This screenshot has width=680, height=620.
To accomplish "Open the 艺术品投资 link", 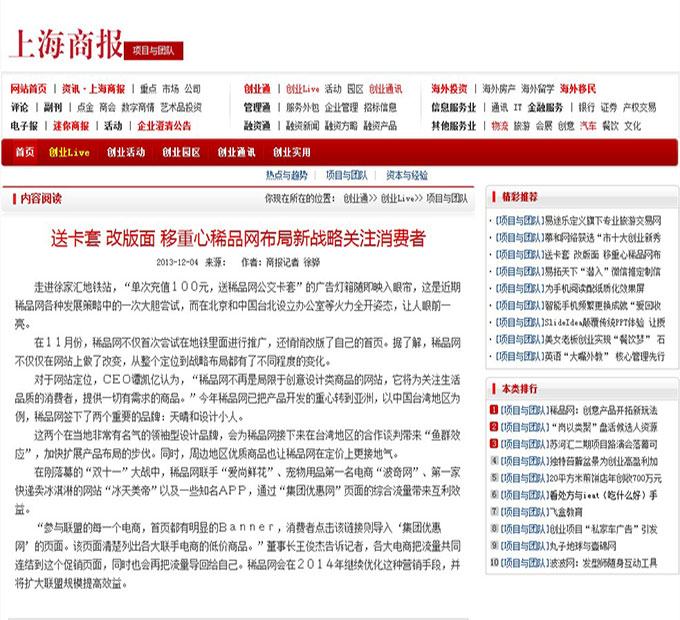I will [181, 108].
